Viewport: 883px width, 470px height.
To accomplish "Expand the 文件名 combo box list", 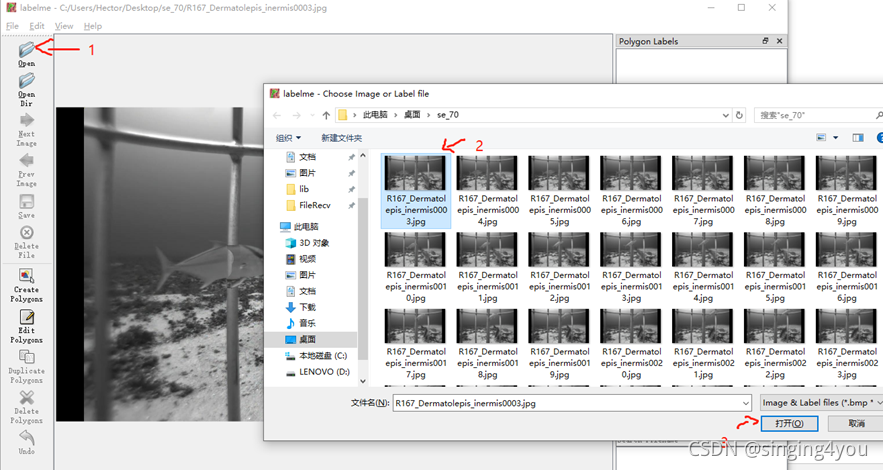I will pyautogui.click(x=746, y=404).
